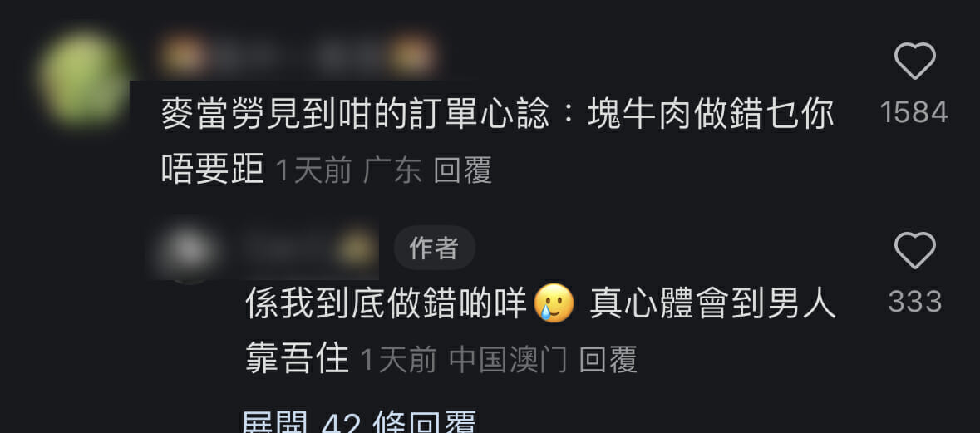Click 1天前 timestamp beside 中国澳门
Image resolution: width=980 pixels, height=433 pixels.
click(x=399, y=360)
